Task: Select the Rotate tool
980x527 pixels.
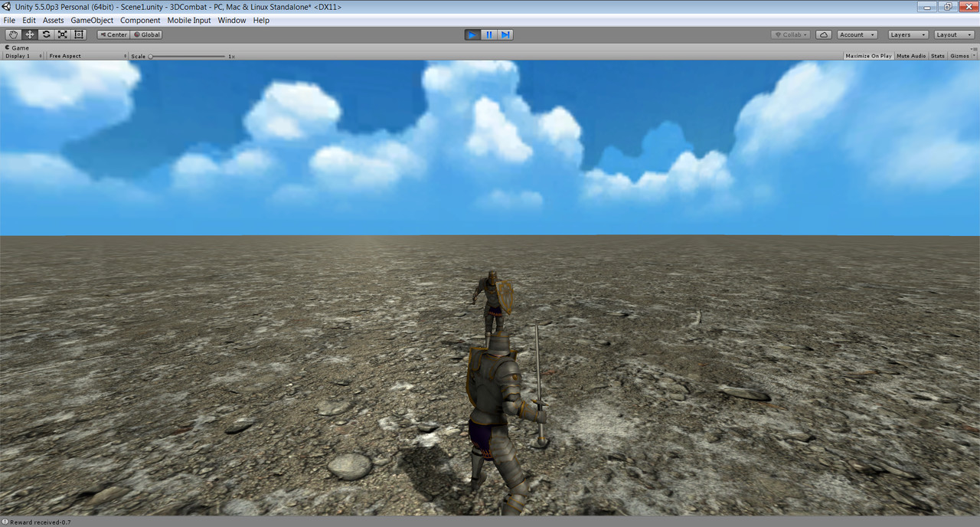Action: (x=46, y=34)
